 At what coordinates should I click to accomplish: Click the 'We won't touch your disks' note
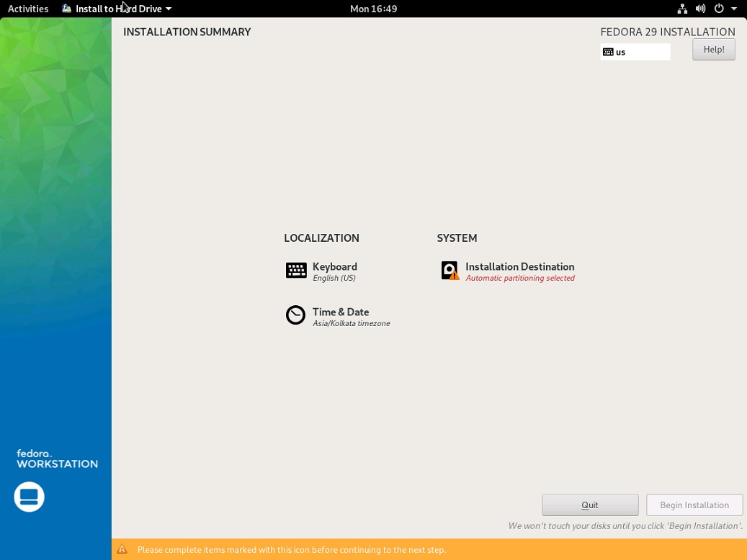click(625, 525)
